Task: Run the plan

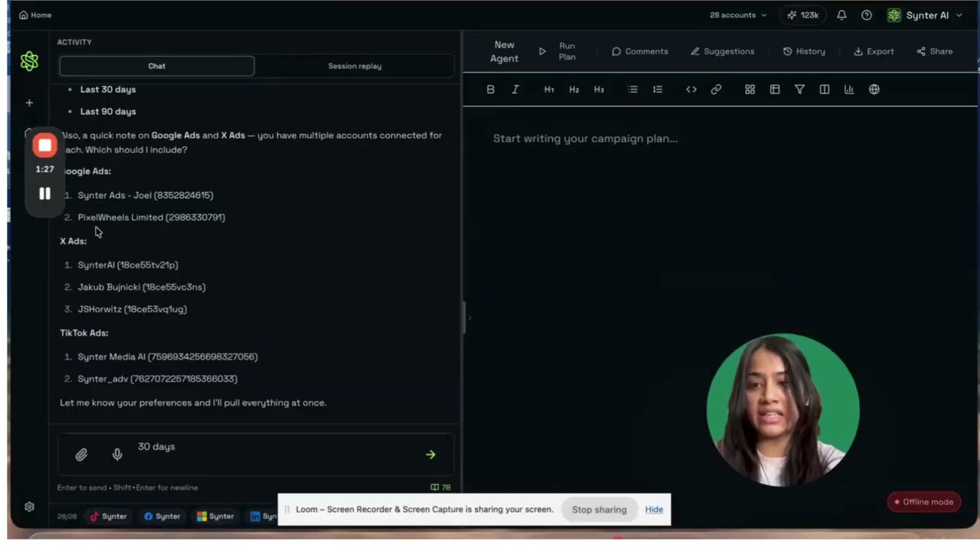Action: (x=558, y=51)
